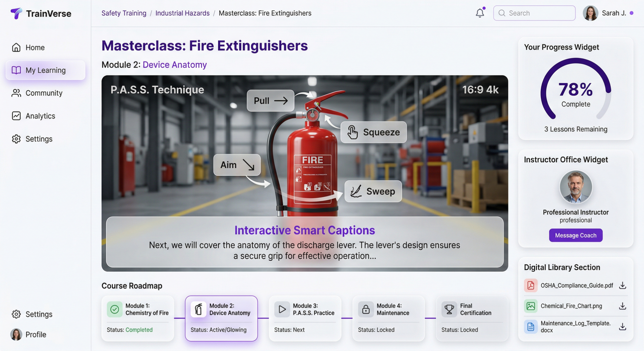Click the Module 1 completed checkmark icon
Screen dimensions: 644x351
[x=115, y=309]
